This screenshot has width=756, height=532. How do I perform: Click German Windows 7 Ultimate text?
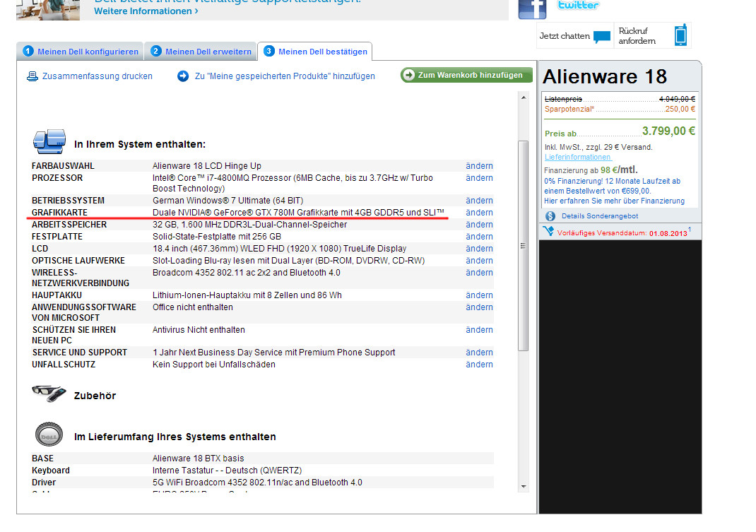228,201
